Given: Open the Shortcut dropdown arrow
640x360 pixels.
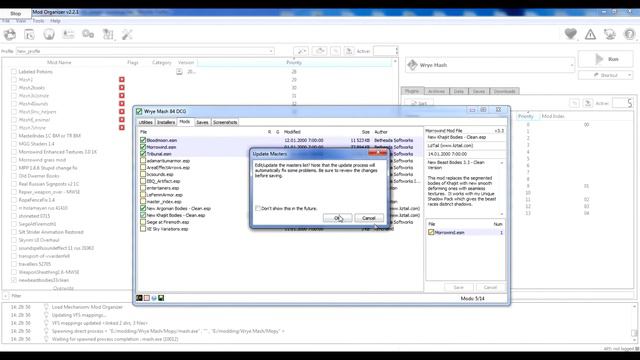Looking at the screenshot, I should (629, 75).
